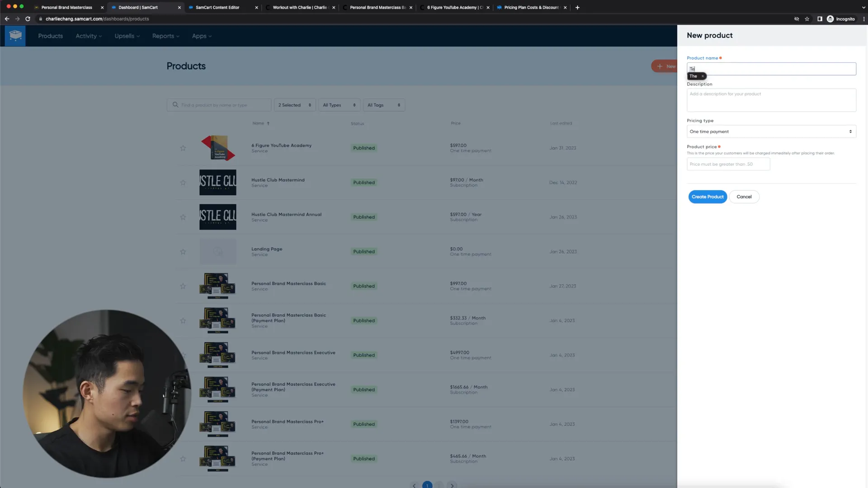Viewport: 868px width, 488px height.
Task: Switch to 6 Figure YouTube Academy tab
Action: point(455,8)
